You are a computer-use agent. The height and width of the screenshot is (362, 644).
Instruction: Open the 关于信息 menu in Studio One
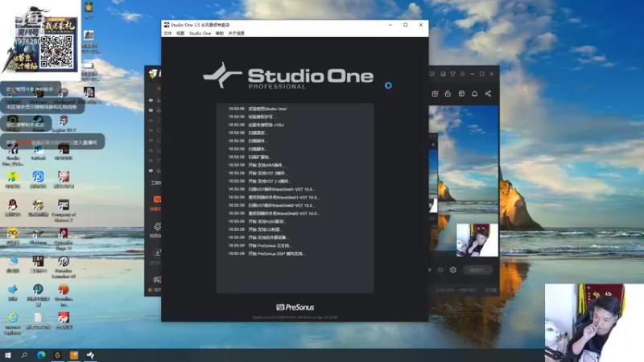[236, 33]
